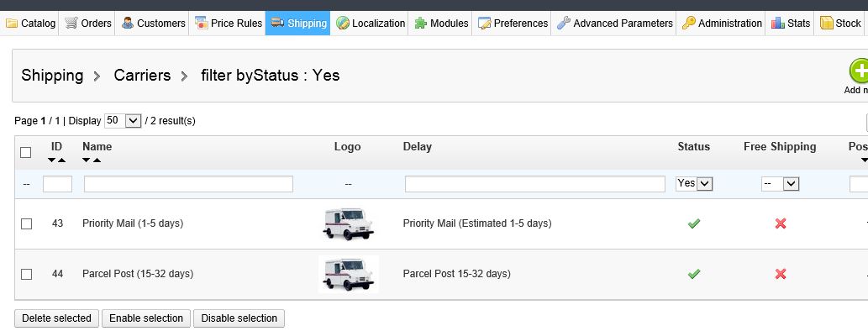Open the Advanced Parameters menu tab
Screen dimensions: 868x331
click(614, 24)
